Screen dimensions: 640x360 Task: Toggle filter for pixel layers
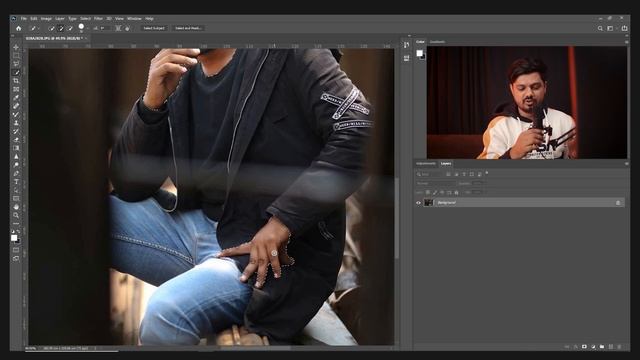coord(448,174)
